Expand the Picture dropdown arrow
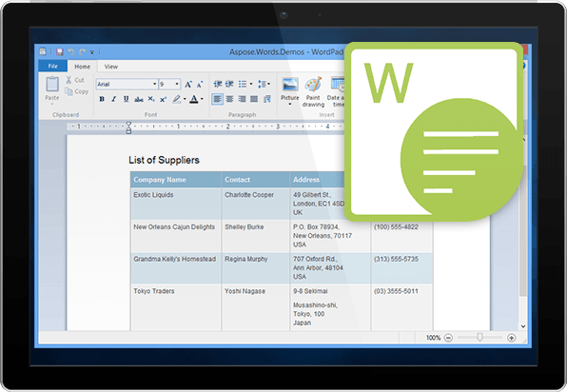The image size is (567, 392). 290,104
